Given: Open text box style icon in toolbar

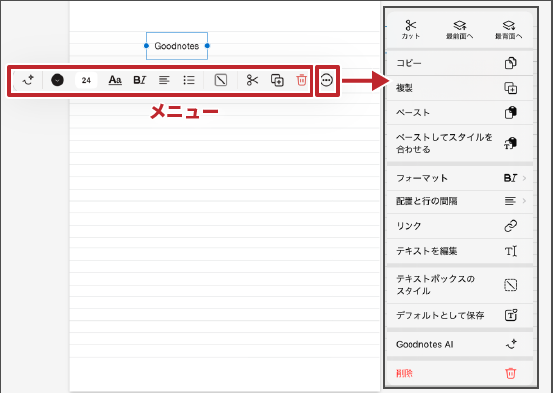Looking at the screenshot, I should click(x=221, y=80).
